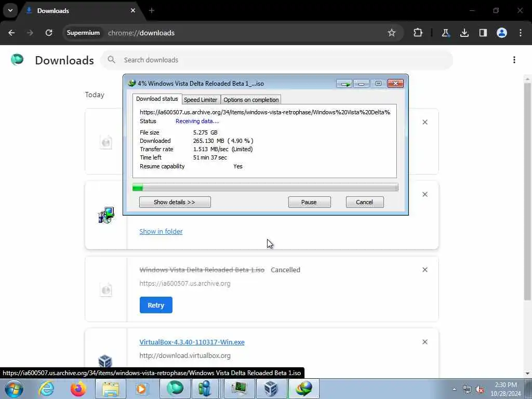
Task: Open the Chrome Labs flask icon
Action: click(x=445, y=33)
